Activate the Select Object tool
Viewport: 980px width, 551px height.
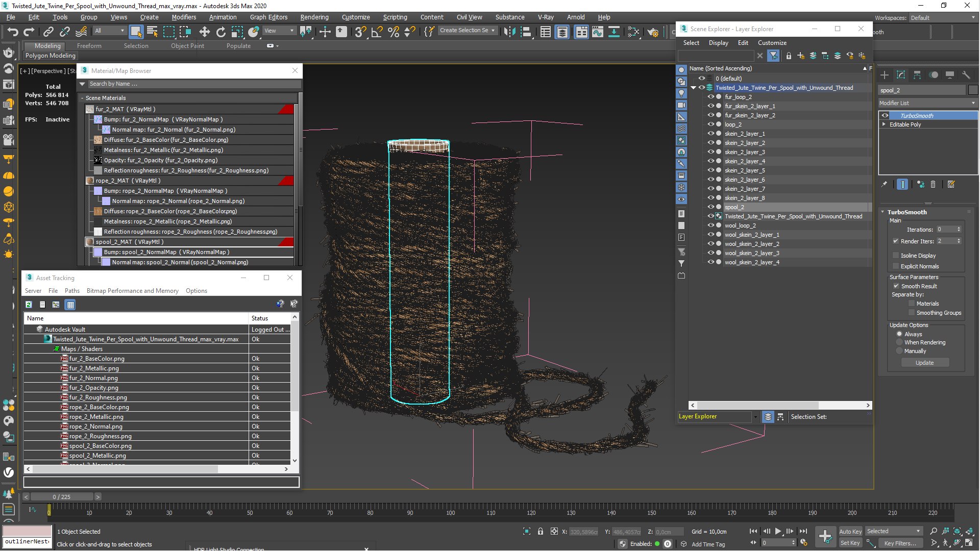[x=136, y=32]
